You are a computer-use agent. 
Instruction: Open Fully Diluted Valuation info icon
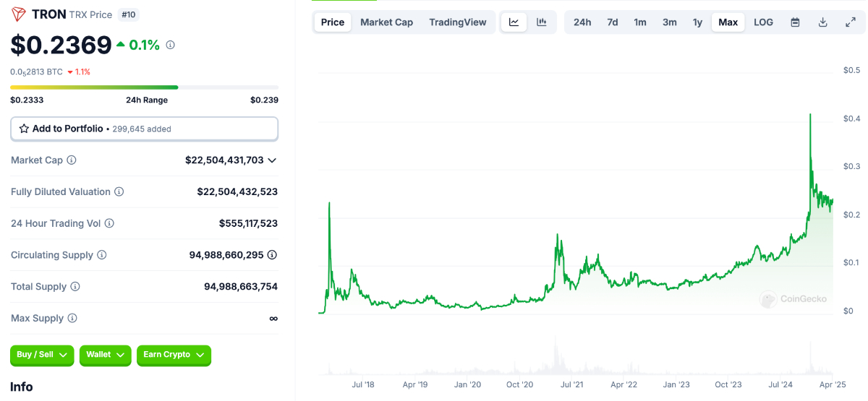coord(119,192)
